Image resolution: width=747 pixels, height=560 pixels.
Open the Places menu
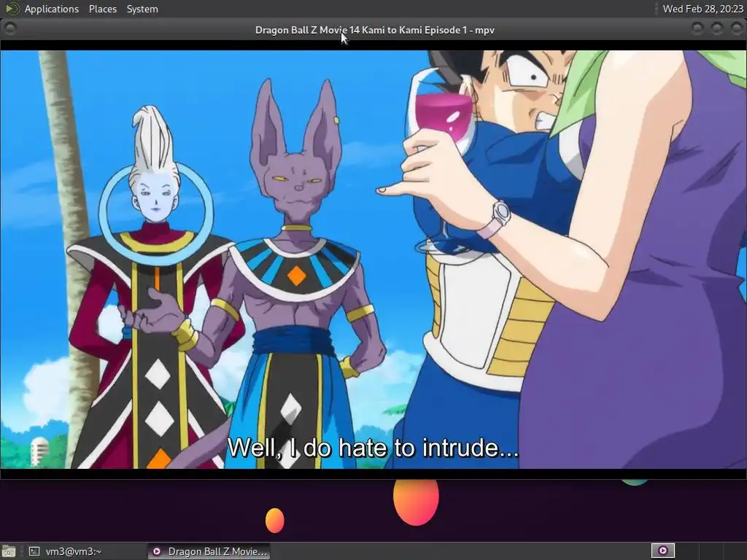pos(102,9)
